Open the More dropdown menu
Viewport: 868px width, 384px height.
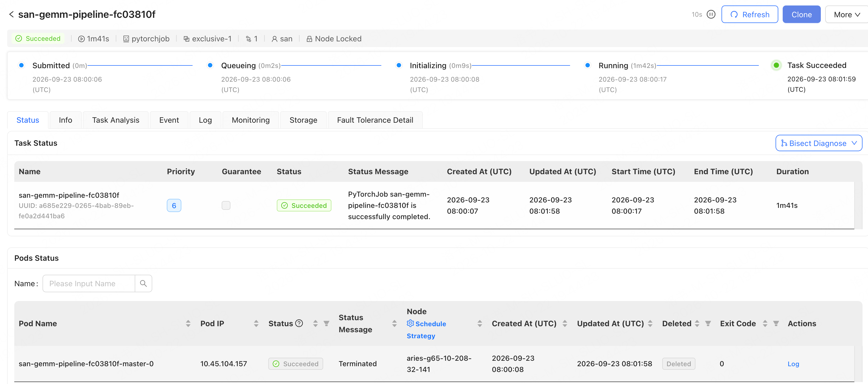[x=847, y=15]
